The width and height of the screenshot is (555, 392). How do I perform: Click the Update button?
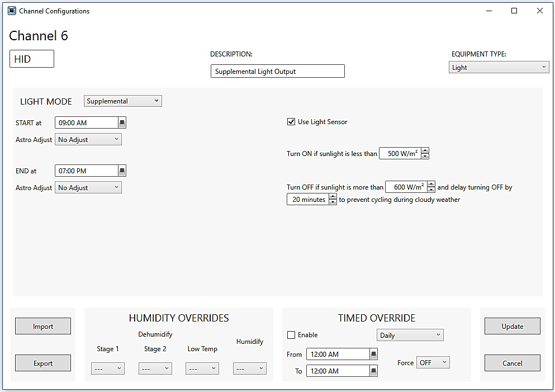[512, 326]
